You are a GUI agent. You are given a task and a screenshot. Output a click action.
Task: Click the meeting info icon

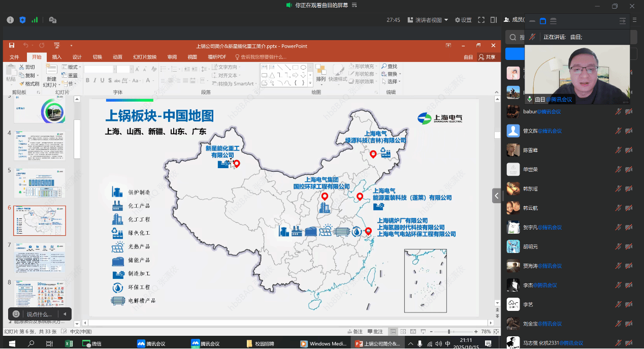click(10, 20)
